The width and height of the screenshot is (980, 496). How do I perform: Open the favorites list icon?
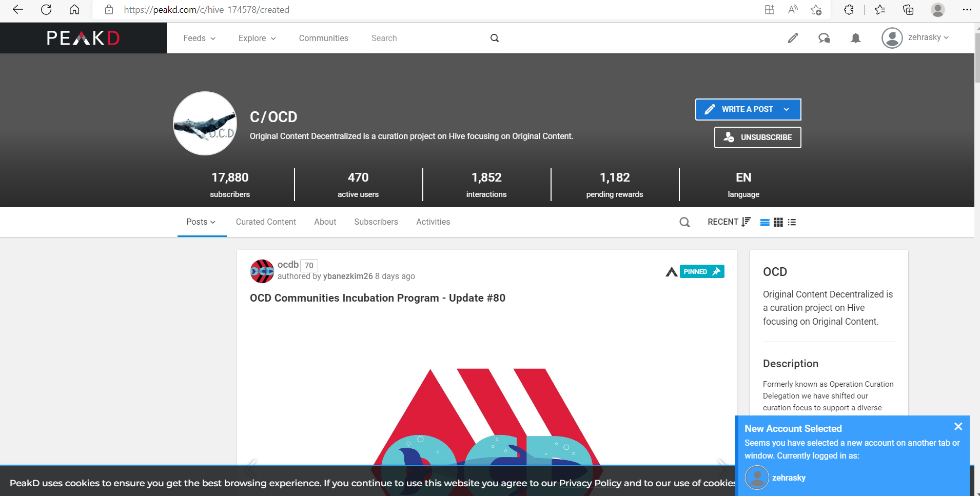coord(880,10)
